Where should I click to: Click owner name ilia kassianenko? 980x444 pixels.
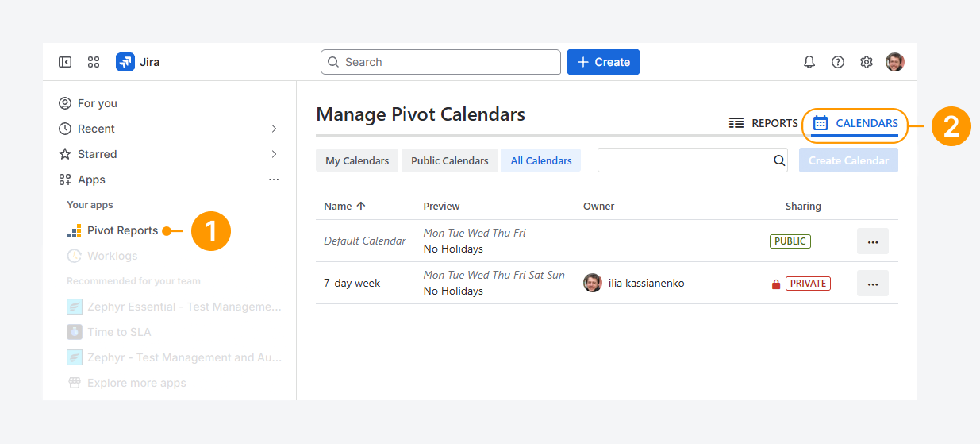(x=646, y=283)
